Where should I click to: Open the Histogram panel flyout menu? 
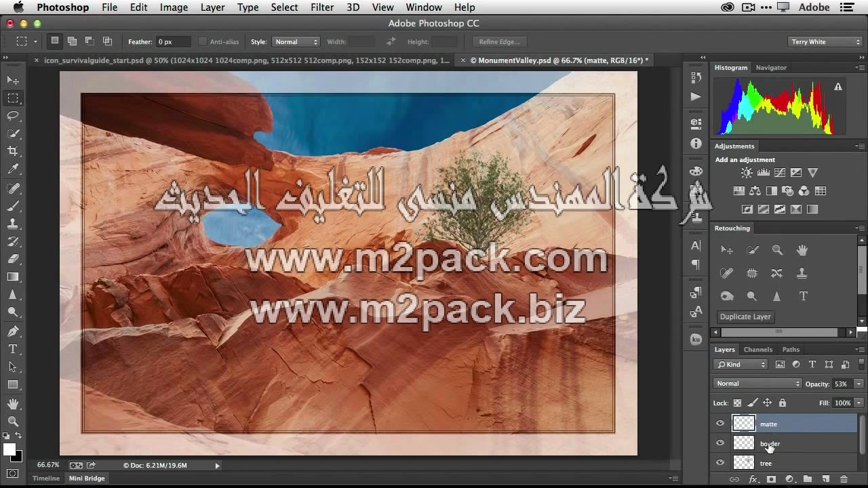tap(860, 68)
